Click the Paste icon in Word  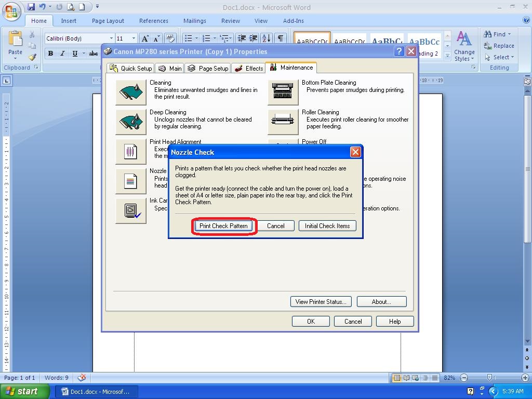15,39
